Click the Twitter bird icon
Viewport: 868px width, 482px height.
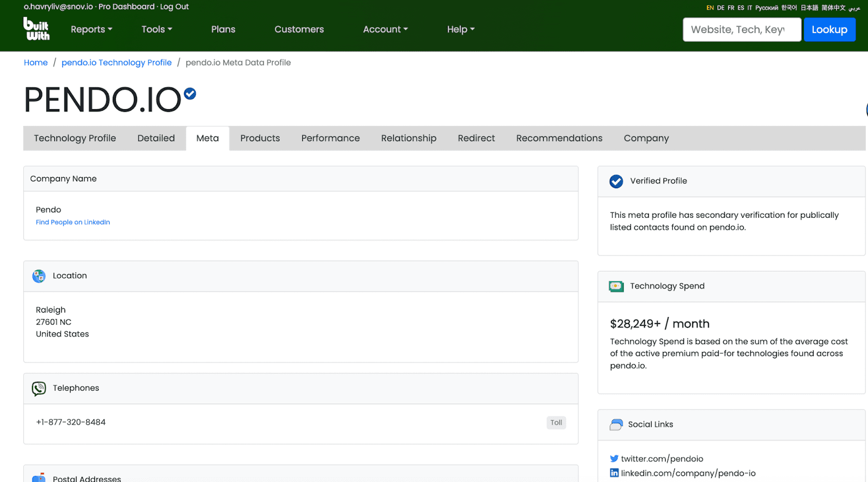tap(614, 459)
